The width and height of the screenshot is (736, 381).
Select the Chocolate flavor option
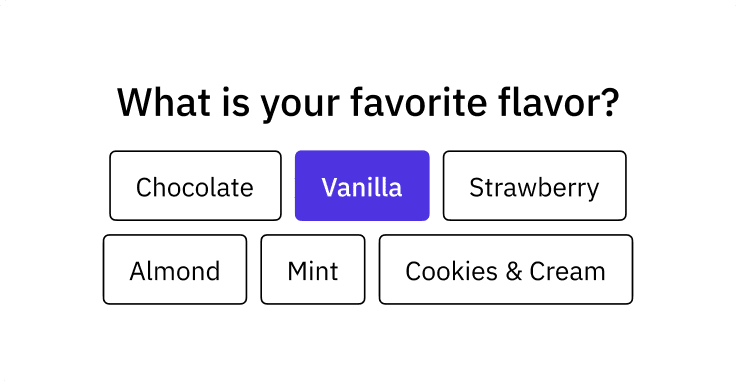tap(195, 185)
